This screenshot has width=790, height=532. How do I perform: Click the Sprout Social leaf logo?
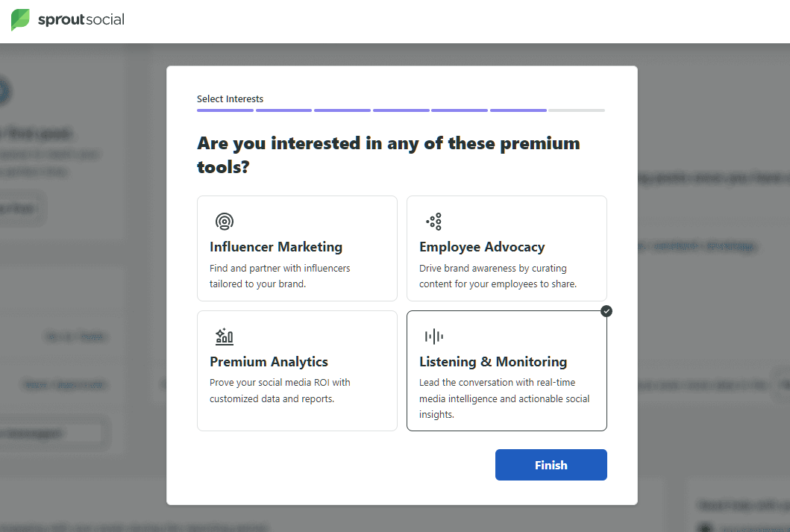coord(21,20)
